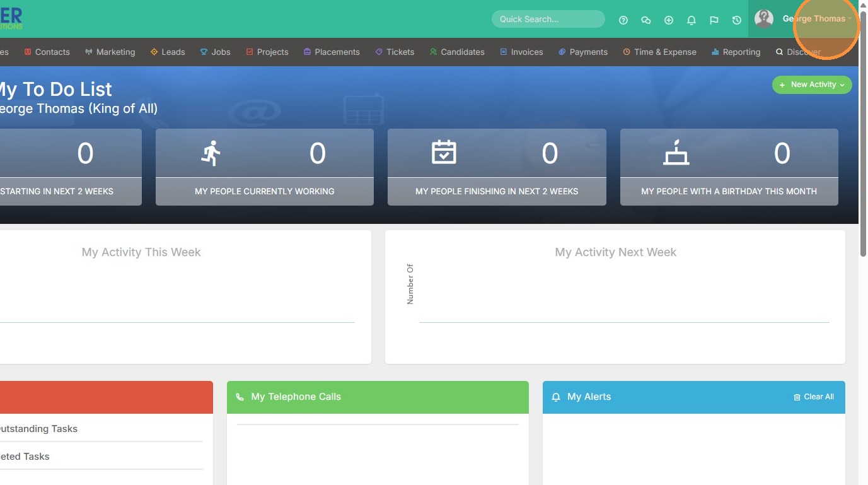This screenshot has height=485, width=868.
Task: Click the birthday cake icon on the Birthday card
Action: point(676,153)
